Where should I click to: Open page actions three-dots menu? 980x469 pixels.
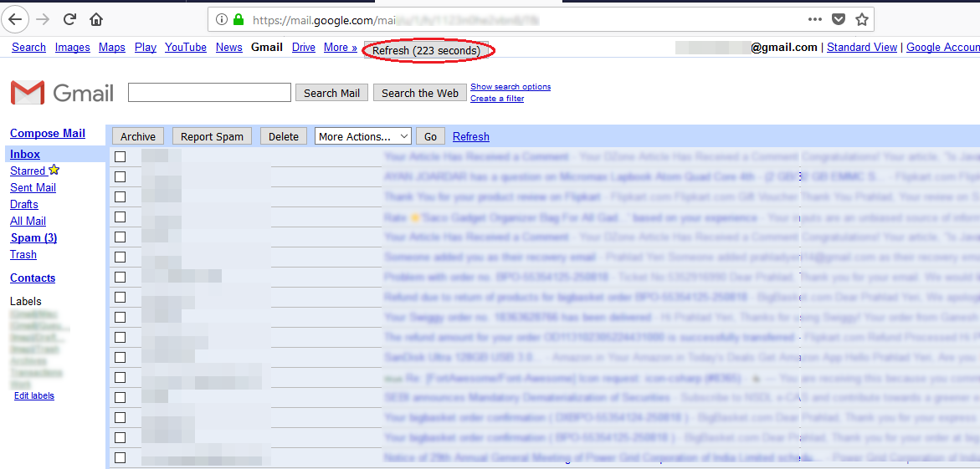tap(815, 19)
